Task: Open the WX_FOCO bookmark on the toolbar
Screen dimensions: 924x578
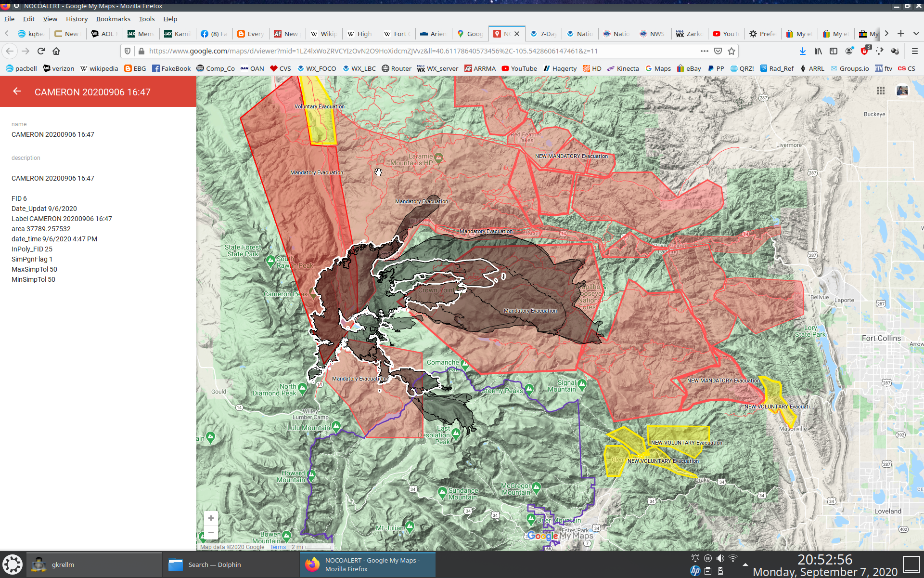Action: 317,68
